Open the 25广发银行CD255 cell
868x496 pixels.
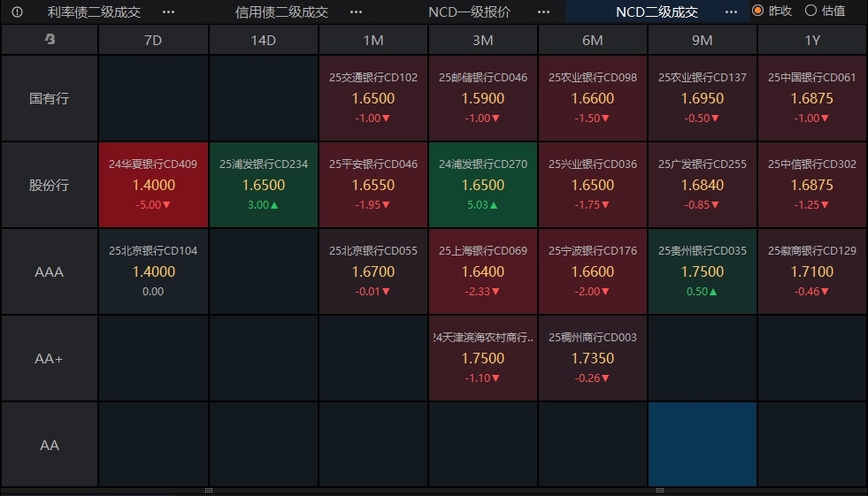click(x=702, y=186)
